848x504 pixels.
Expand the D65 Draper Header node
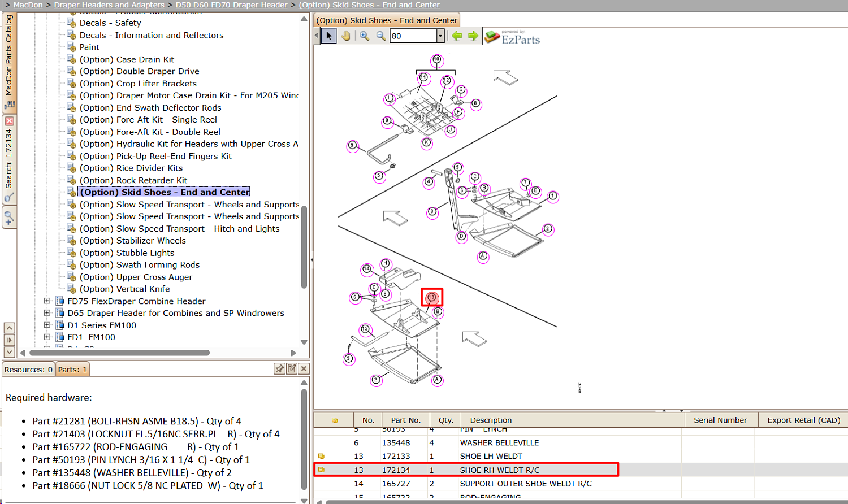47,313
